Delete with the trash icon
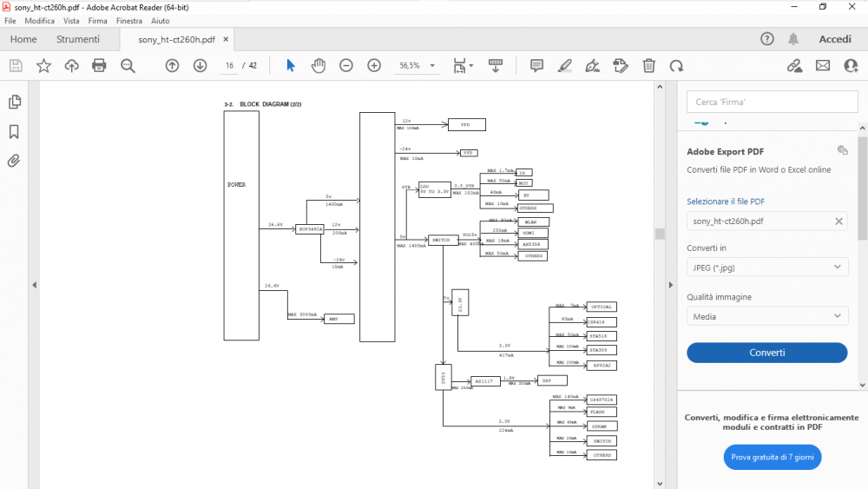This screenshot has height=489, width=868. 648,65
